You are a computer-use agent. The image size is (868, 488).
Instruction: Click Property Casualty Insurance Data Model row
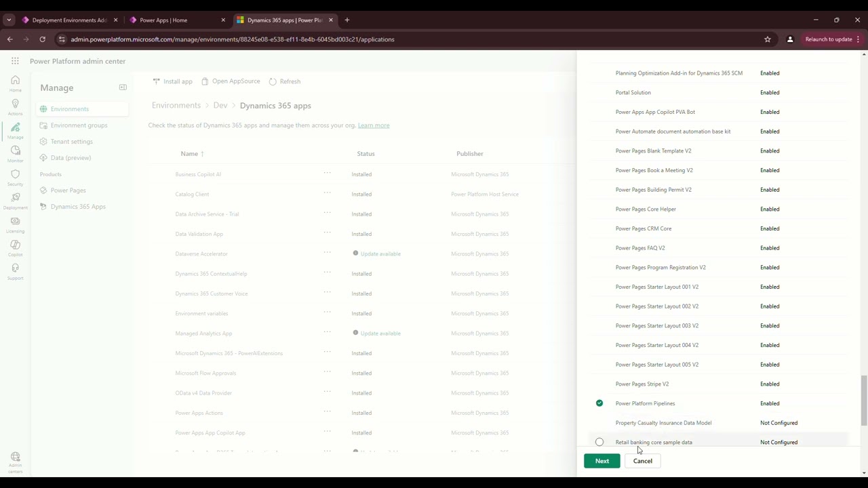pos(719,423)
